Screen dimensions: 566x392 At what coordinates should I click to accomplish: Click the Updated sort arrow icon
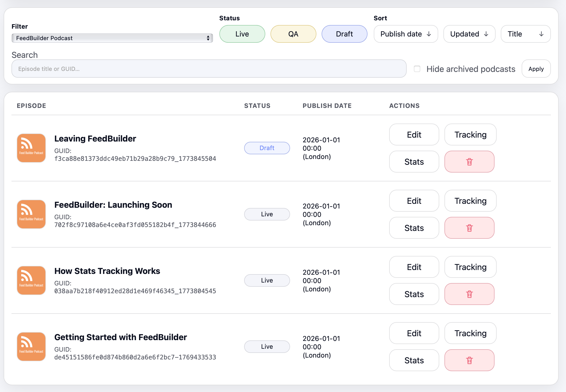pyautogui.click(x=486, y=34)
